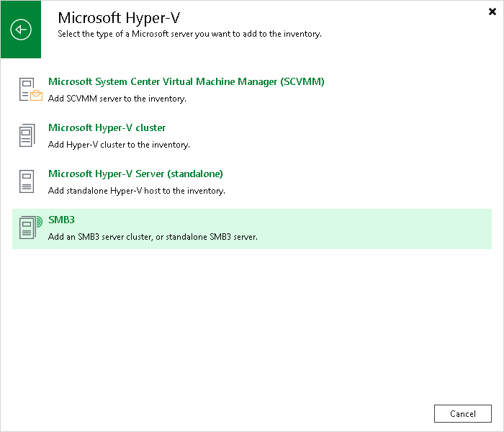
Task: Click the standalone Hyper-V server icon
Action: click(27, 181)
